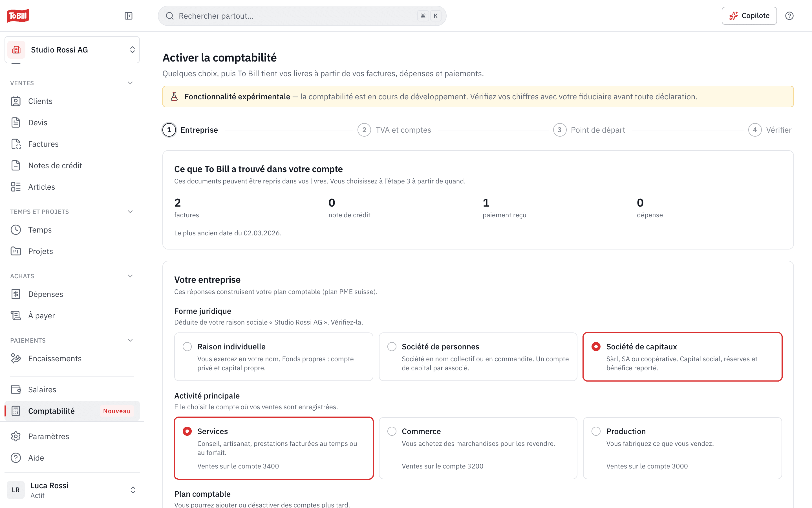This screenshot has width=812, height=508.
Task: Open the Luca Rossi user menu
Action: tap(72, 490)
